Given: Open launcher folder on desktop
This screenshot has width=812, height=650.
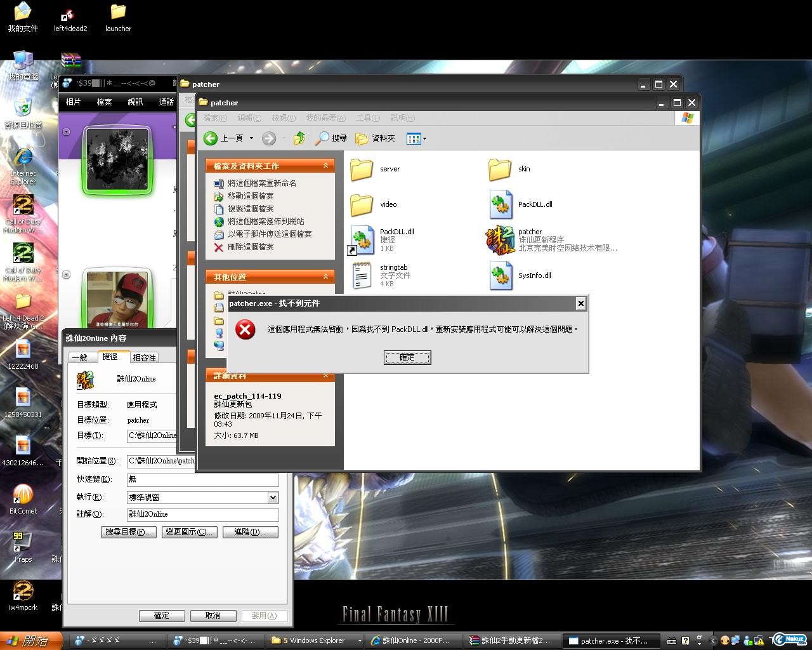Looking at the screenshot, I should (x=118, y=18).
